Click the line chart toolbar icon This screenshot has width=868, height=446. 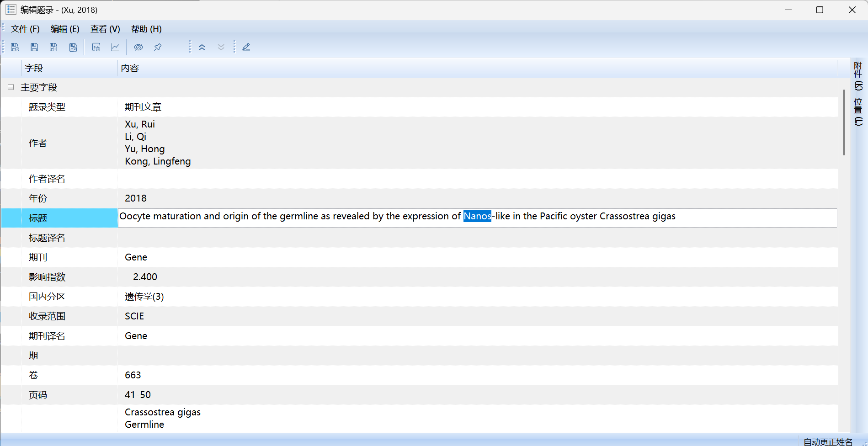[x=115, y=47]
